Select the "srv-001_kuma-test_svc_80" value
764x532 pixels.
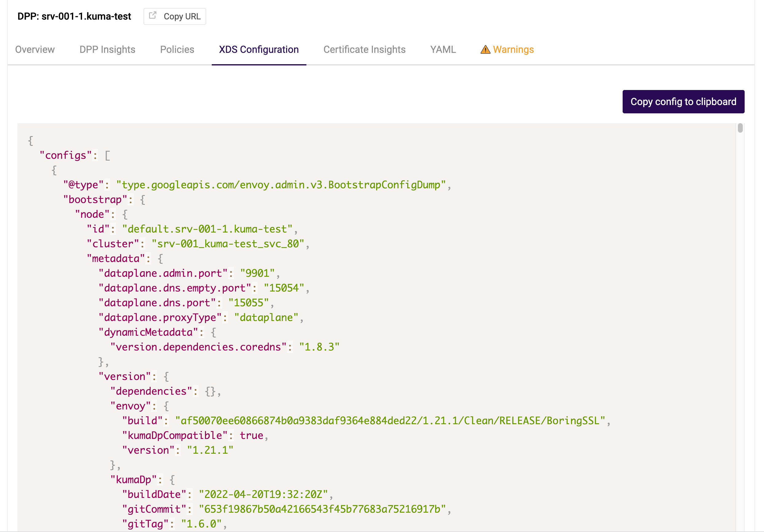228,244
